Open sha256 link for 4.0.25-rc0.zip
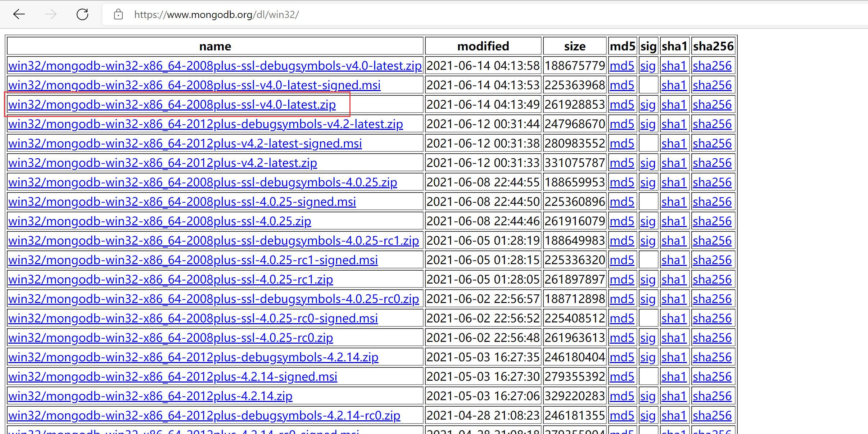868x434 pixels. point(712,338)
